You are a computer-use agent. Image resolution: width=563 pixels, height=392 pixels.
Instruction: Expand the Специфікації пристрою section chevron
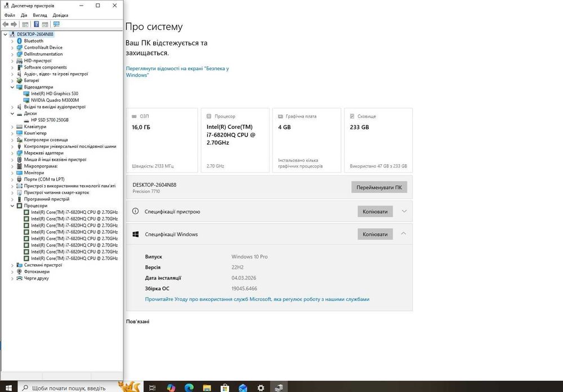pyautogui.click(x=404, y=211)
